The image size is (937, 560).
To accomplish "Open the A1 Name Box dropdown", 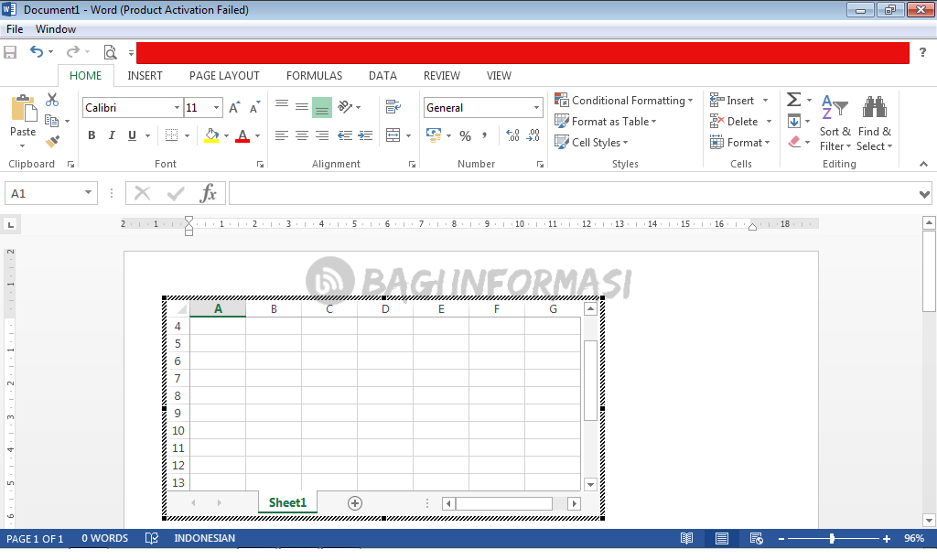I will [88, 192].
